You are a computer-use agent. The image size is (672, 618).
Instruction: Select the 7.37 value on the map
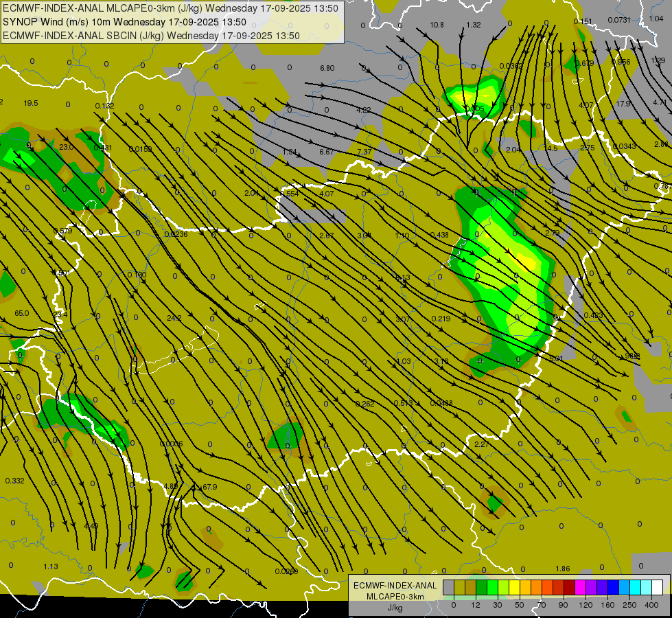point(364,152)
